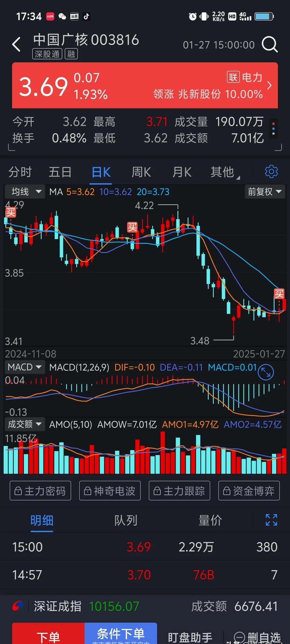Tap the DIF=-0.10 reading
Viewport: 290px width, 644px height.
135,367
